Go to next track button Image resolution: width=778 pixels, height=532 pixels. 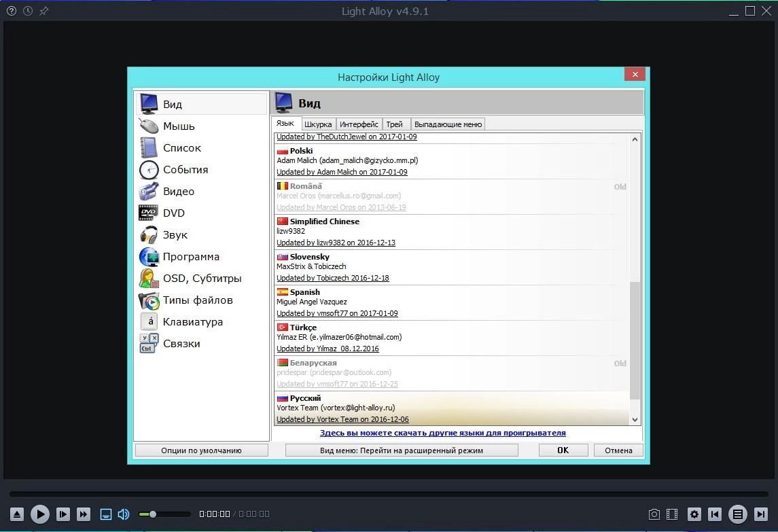pos(760,514)
